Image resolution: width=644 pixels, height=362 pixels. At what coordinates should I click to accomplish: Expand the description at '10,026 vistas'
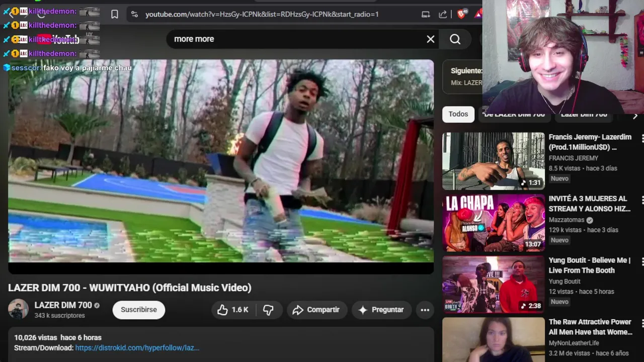point(58,337)
